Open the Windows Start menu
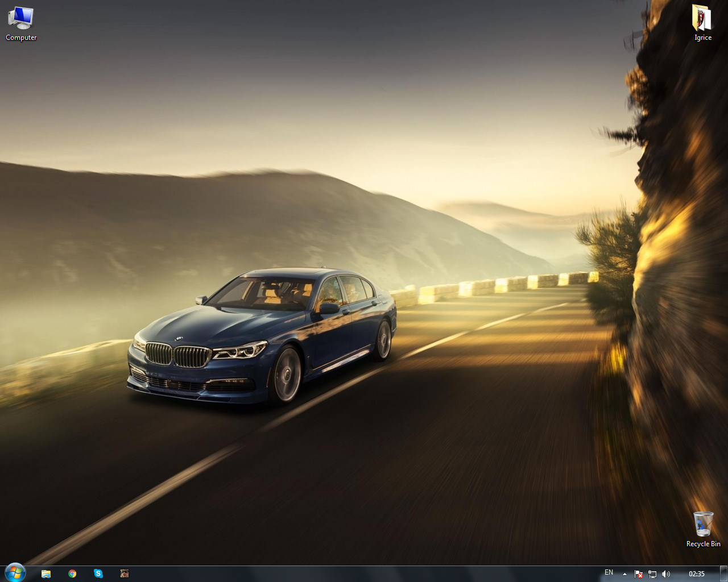Viewport: 728px width, 582px height. click(15, 573)
